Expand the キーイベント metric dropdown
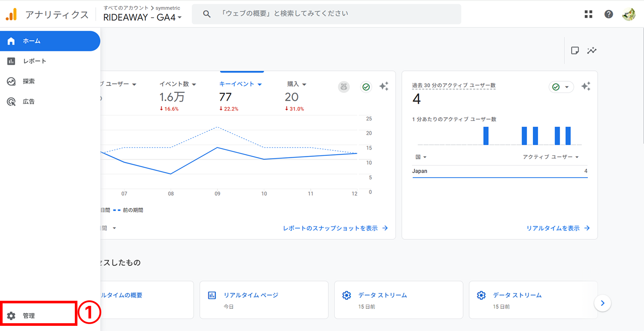 coord(260,84)
